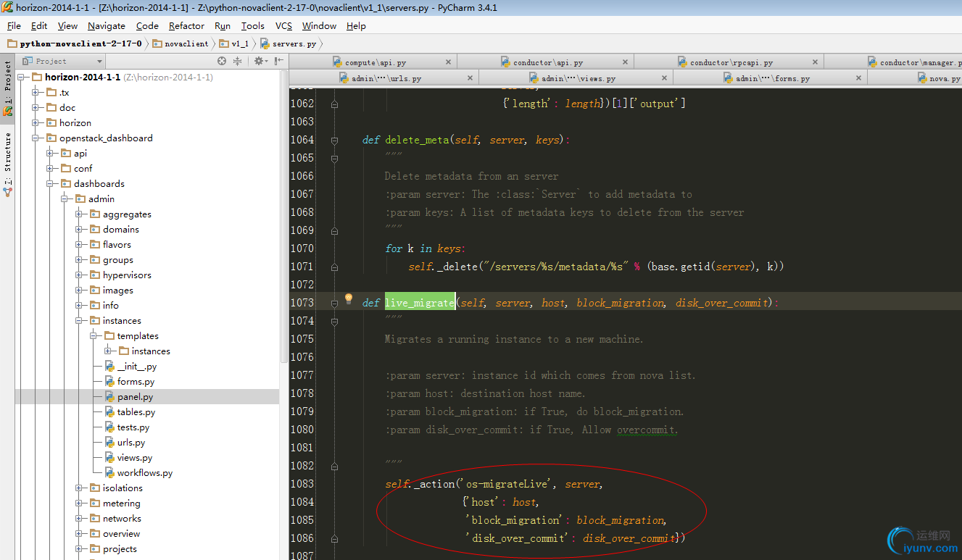
Task: Click the scroll from source target icon
Action: (222, 62)
